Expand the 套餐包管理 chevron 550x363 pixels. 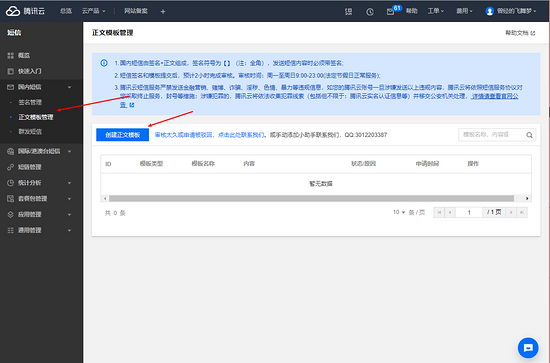pyautogui.click(x=69, y=199)
